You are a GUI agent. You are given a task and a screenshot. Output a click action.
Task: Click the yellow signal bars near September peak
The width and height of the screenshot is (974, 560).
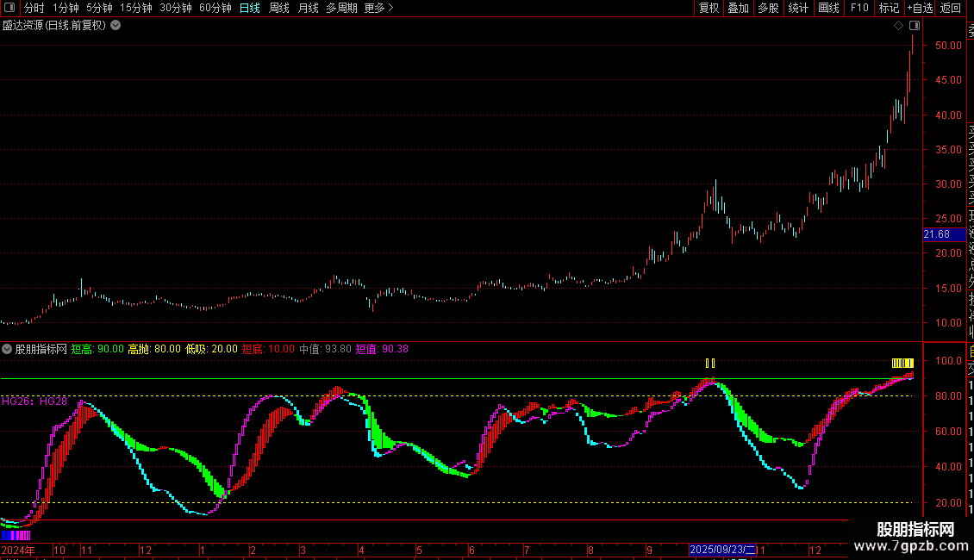click(710, 364)
